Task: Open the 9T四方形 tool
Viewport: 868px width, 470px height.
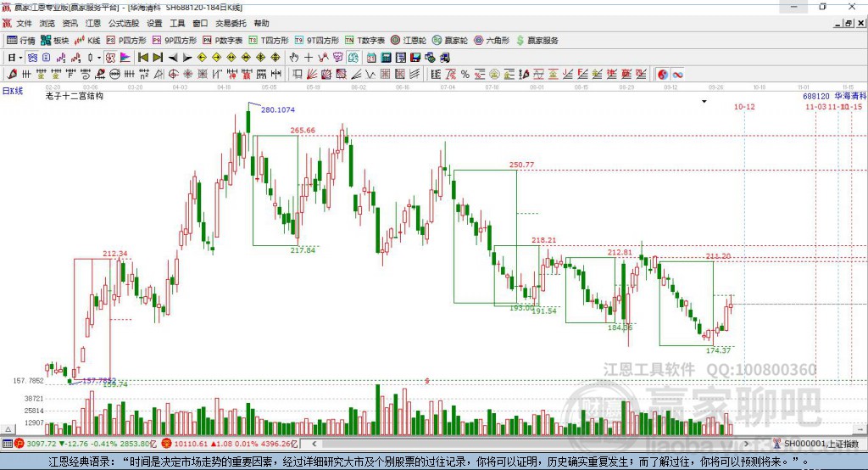Action: tap(317, 41)
